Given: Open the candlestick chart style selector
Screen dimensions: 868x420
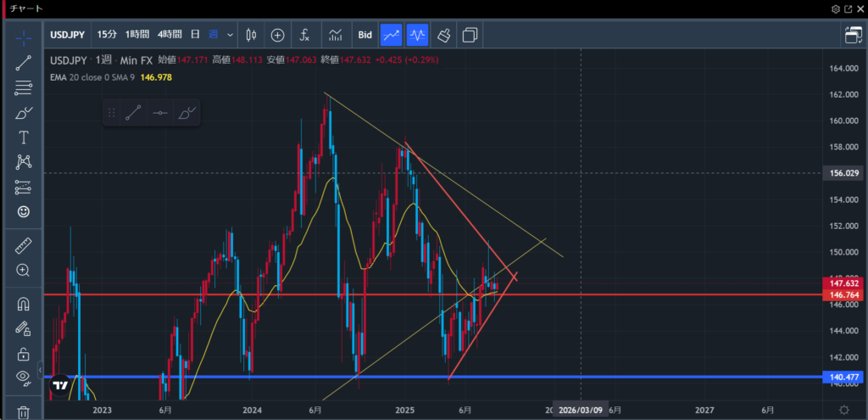Looking at the screenshot, I should point(251,35).
